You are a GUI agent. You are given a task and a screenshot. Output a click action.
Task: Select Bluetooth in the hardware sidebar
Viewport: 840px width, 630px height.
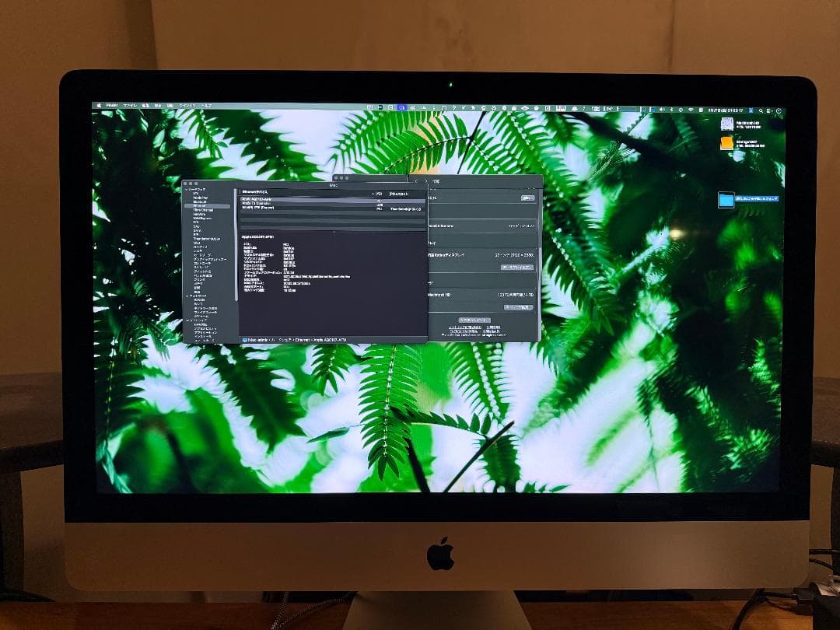coord(201,200)
